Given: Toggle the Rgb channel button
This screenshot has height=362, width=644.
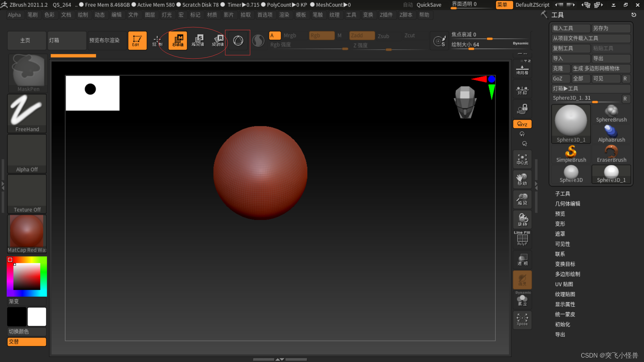Looking at the screenshot, I should pyautogui.click(x=321, y=36).
